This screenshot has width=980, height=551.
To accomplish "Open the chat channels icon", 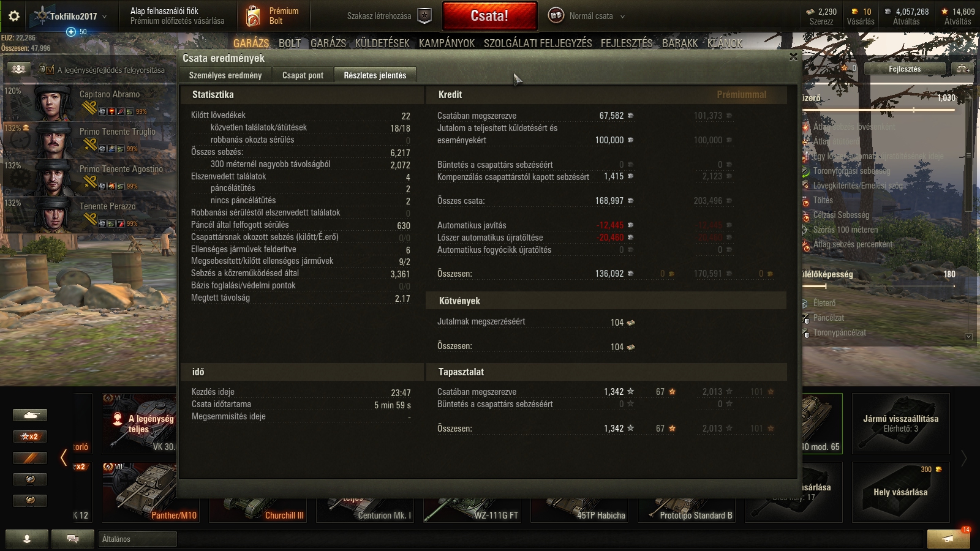I will click(x=72, y=539).
